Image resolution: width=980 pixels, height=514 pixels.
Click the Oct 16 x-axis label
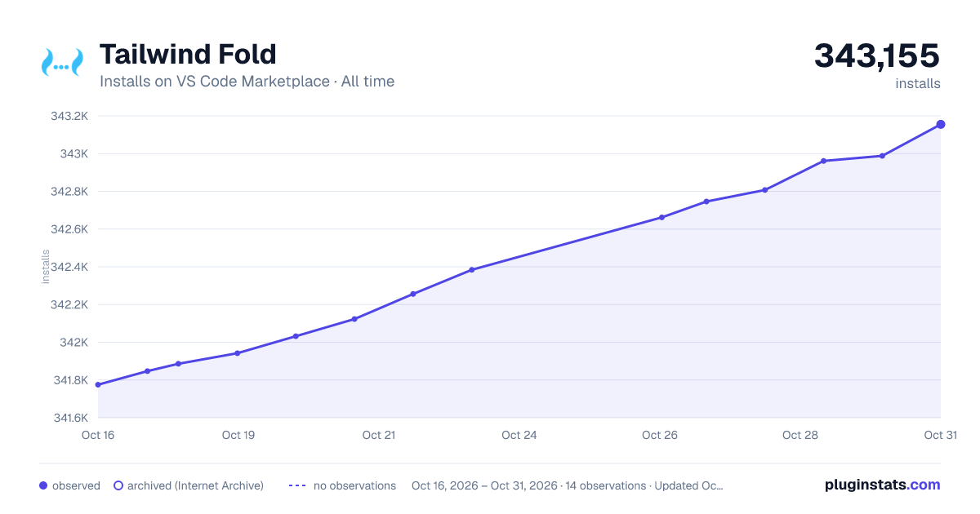[x=98, y=435]
